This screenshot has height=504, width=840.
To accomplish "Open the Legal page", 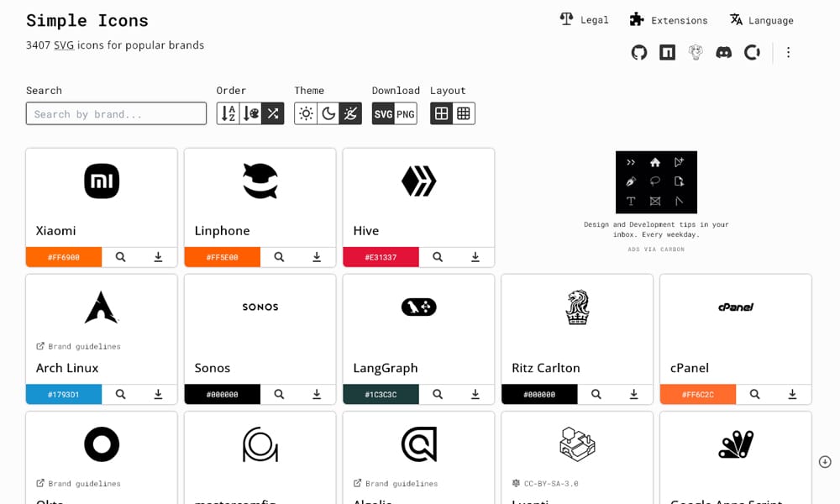I will click(585, 20).
